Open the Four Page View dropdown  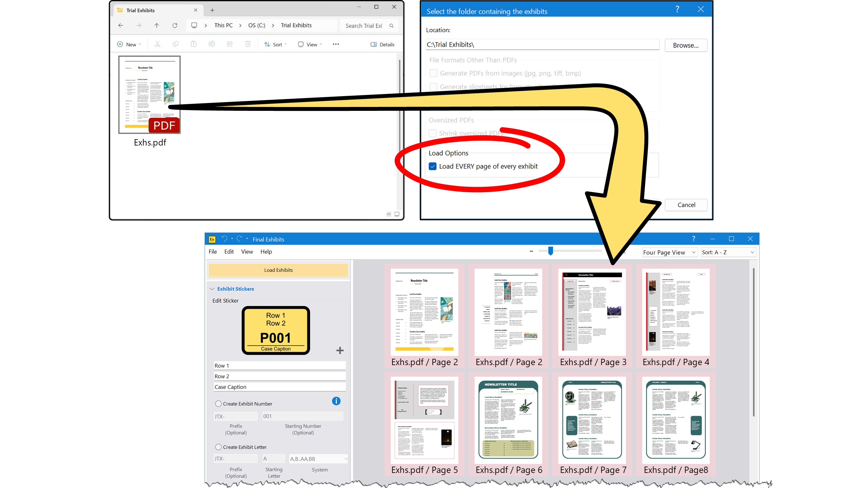click(669, 252)
